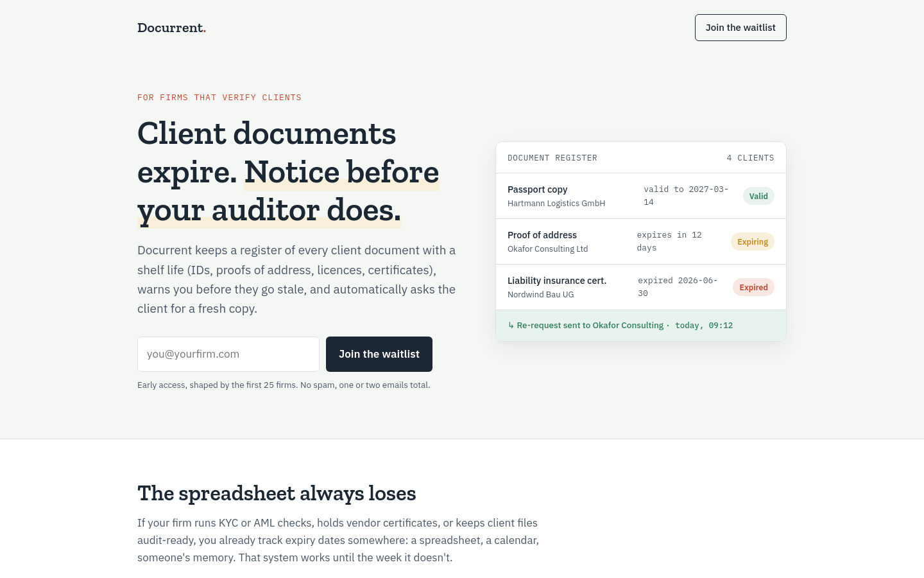Image resolution: width=924 pixels, height=578 pixels.
Task: Click the valid to 2027-03-14 date
Action: coord(686,196)
